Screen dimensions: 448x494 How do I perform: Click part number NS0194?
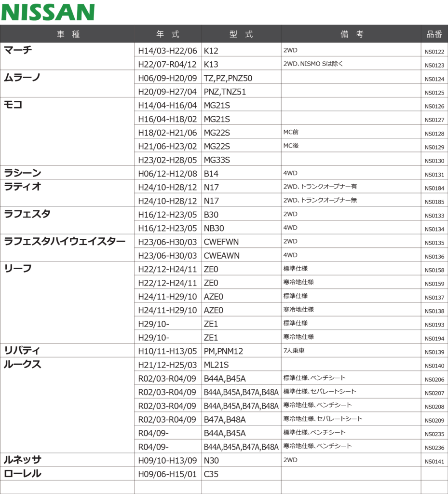(434, 339)
